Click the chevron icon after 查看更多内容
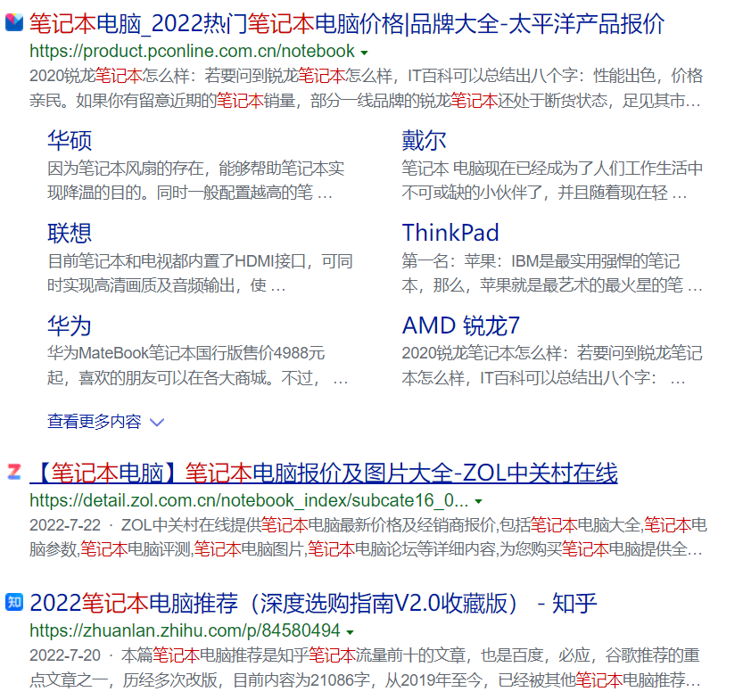Screen dimensions: 743x700 point(157,423)
